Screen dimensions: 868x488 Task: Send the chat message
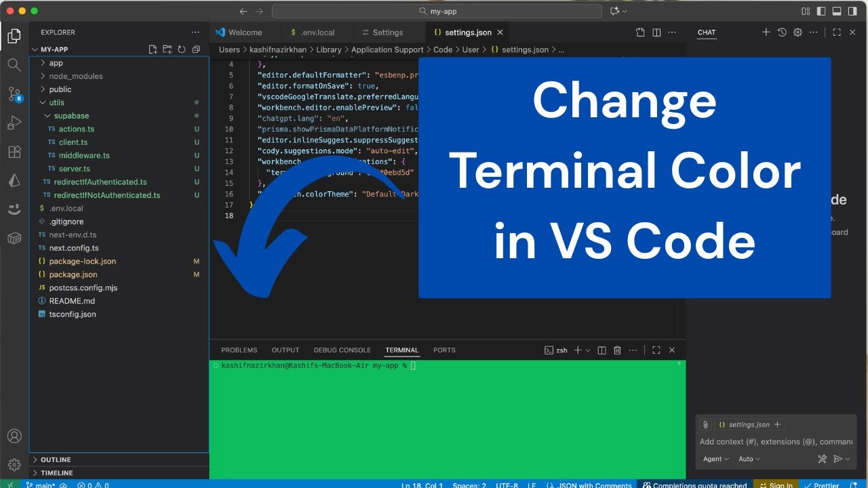838,459
